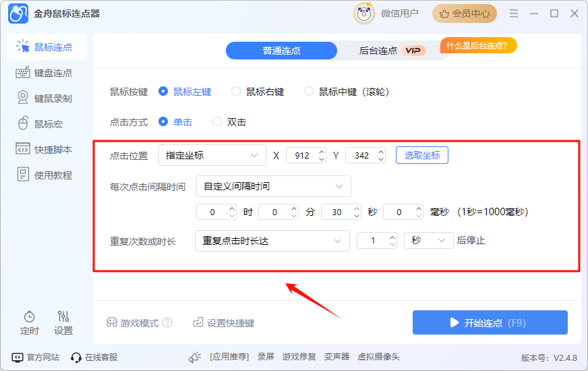Select the 双击 radio button
This screenshot has width=588, height=371.
(217, 122)
